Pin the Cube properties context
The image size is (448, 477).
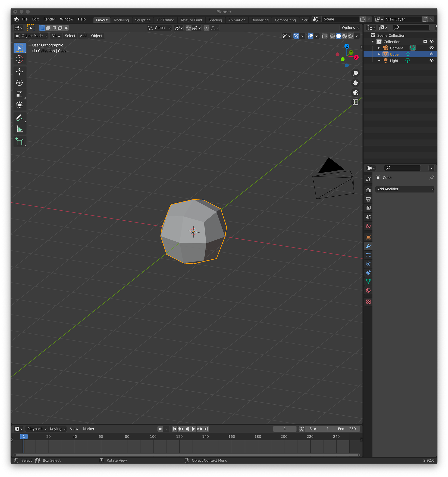point(431,177)
